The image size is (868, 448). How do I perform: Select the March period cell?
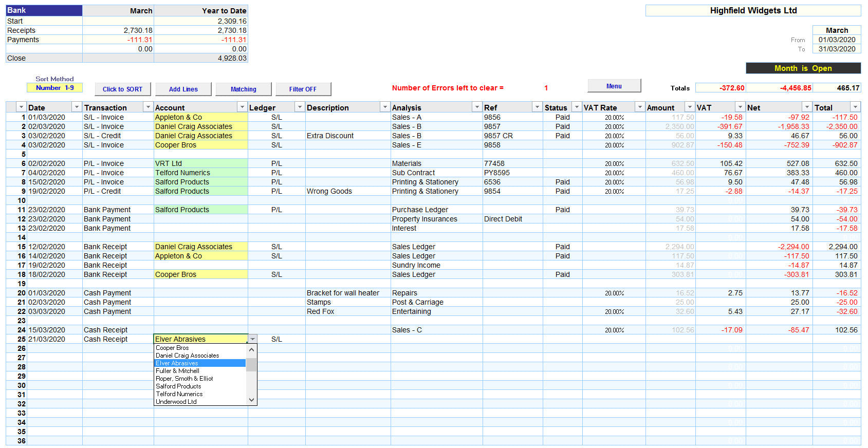[x=837, y=30]
